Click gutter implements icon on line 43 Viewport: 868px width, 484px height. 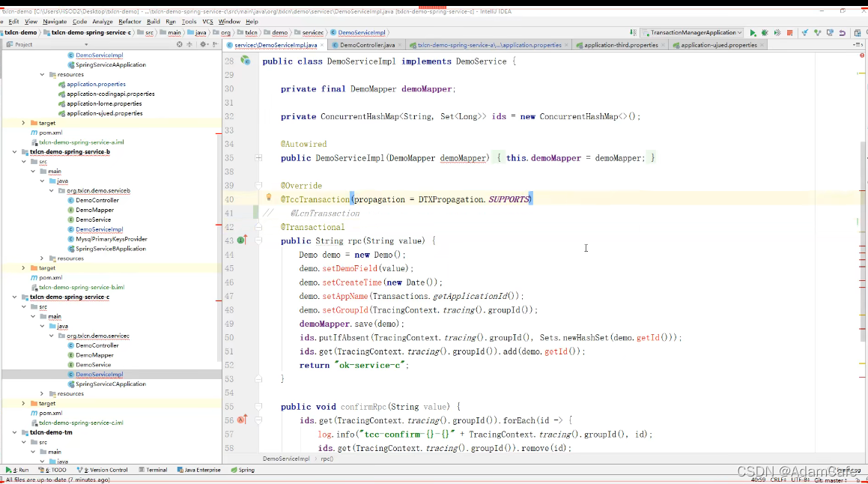point(242,240)
